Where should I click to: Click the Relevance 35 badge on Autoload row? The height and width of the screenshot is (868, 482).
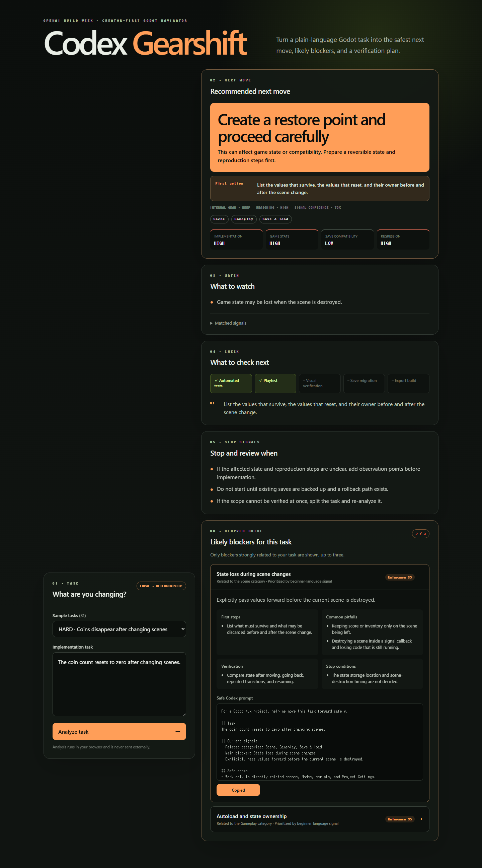tap(400, 819)
